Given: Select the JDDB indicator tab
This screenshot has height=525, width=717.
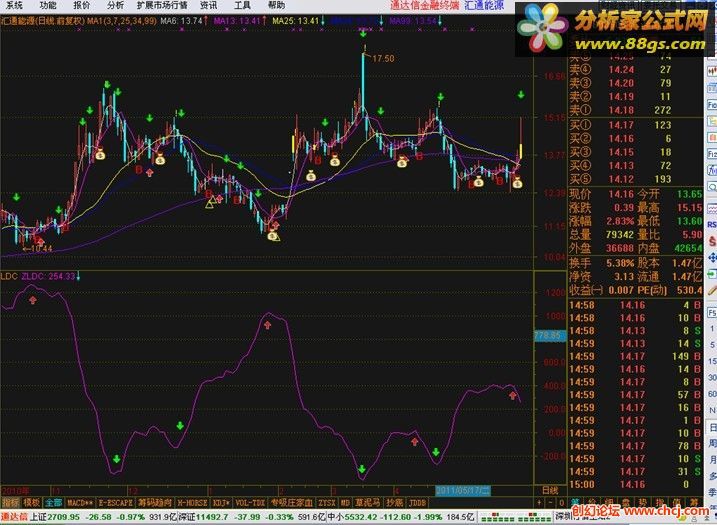Looking at the screenshot, I should click(x=417, y=503).
